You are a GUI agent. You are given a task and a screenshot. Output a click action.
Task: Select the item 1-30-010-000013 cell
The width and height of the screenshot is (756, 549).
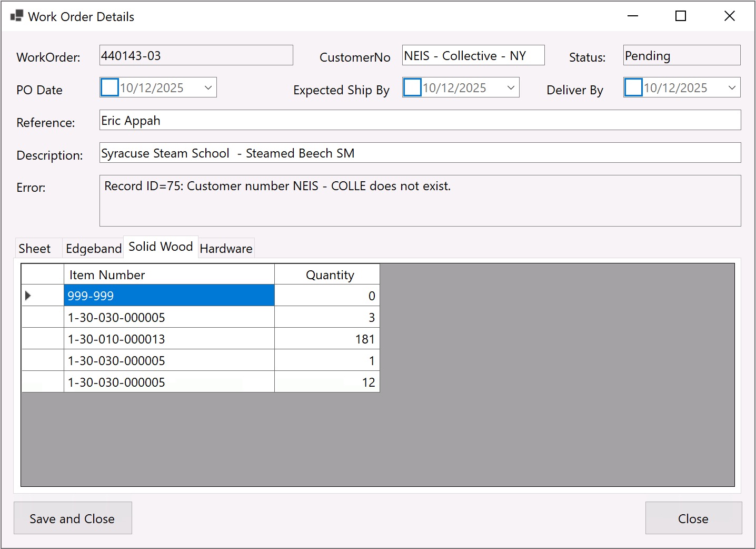click(x=168, y=339)
